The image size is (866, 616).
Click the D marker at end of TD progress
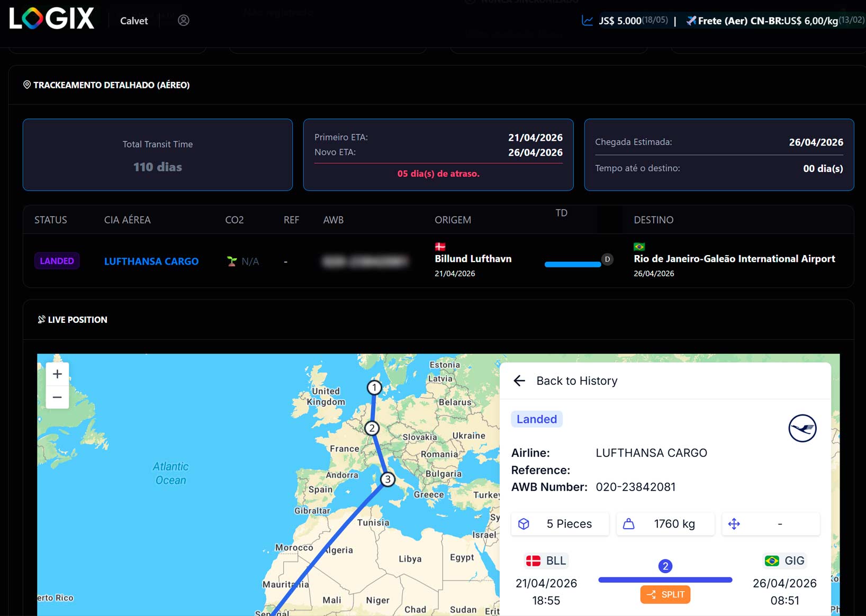point(607,259)
